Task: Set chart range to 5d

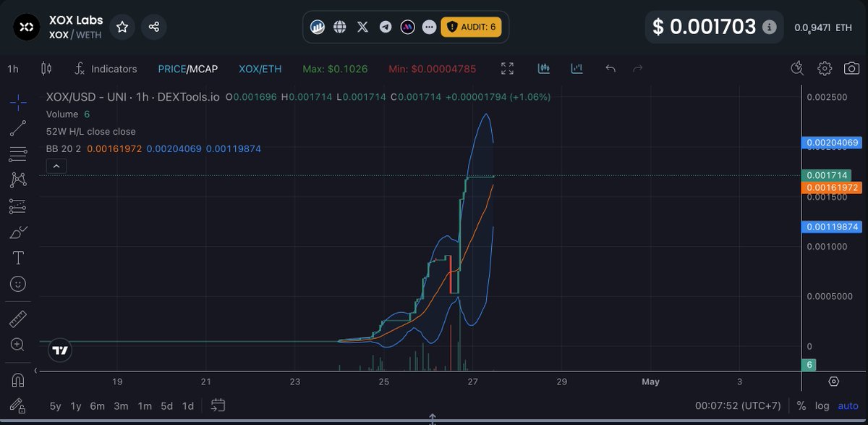Action: [166, 406]
